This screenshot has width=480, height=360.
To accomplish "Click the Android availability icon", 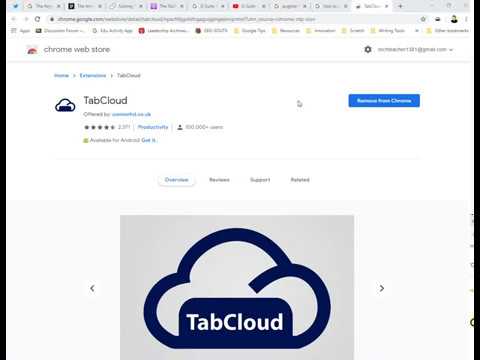I will tap(86, 140).
